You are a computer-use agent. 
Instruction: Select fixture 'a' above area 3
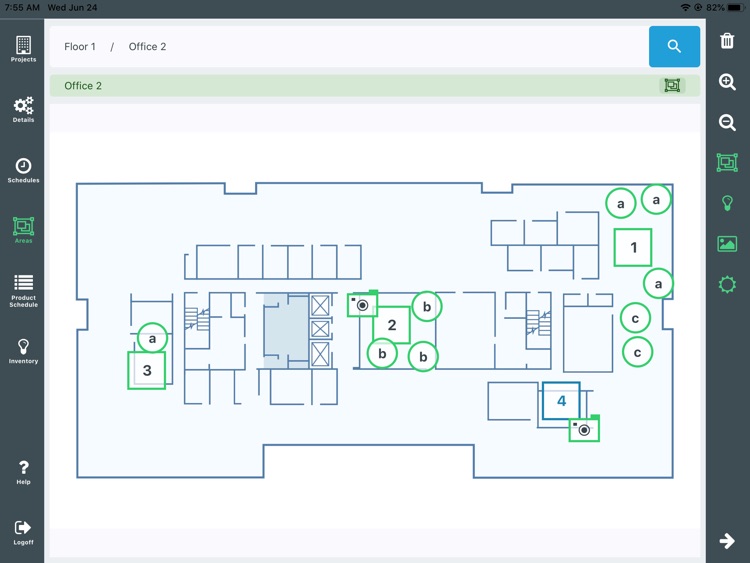click(152, 338)
